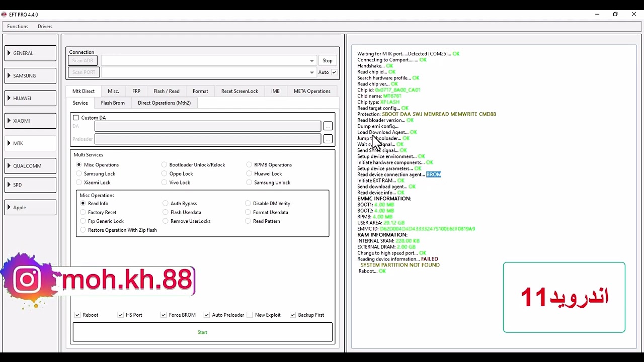
Task: Click SYSTEM PARTITION NOT FOUND log line
Action: (400, 265)
